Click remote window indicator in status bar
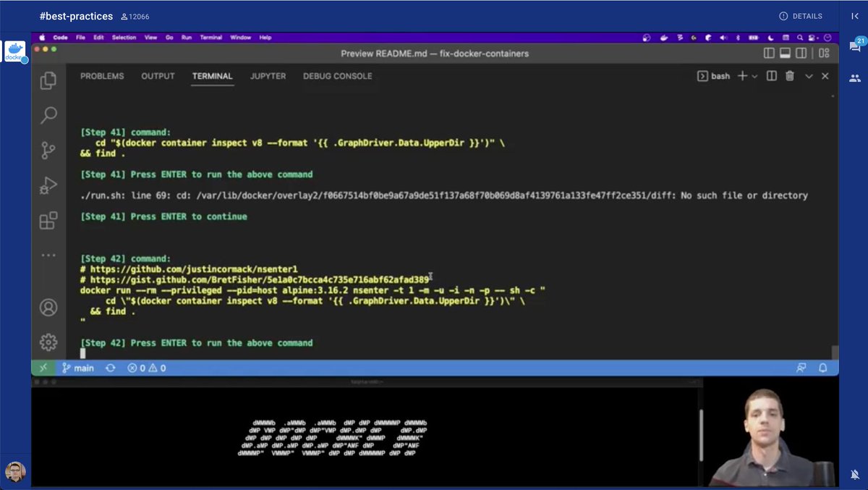 pyautogui.click(x=43, y=368)
